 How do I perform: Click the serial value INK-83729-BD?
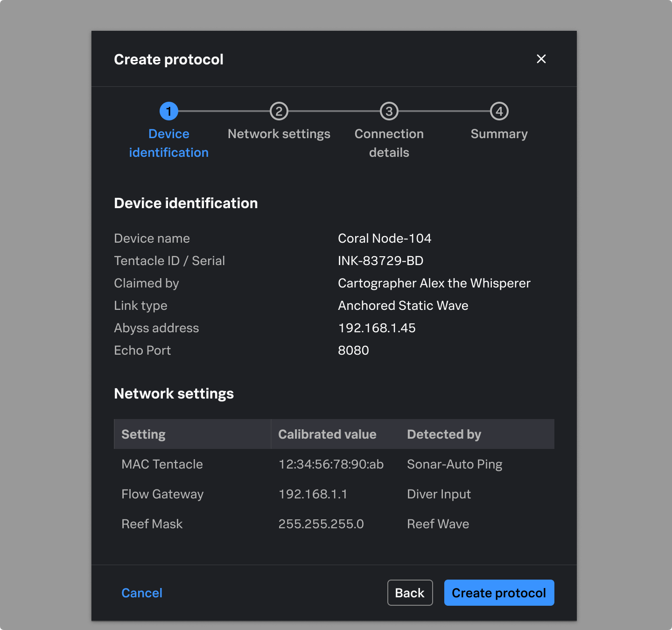[380, 261]
